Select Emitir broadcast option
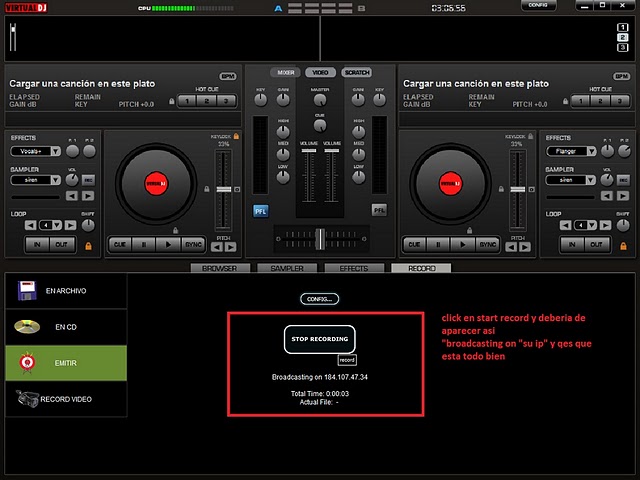The width and height of the screenshot is (640, 480). [66, 363]
